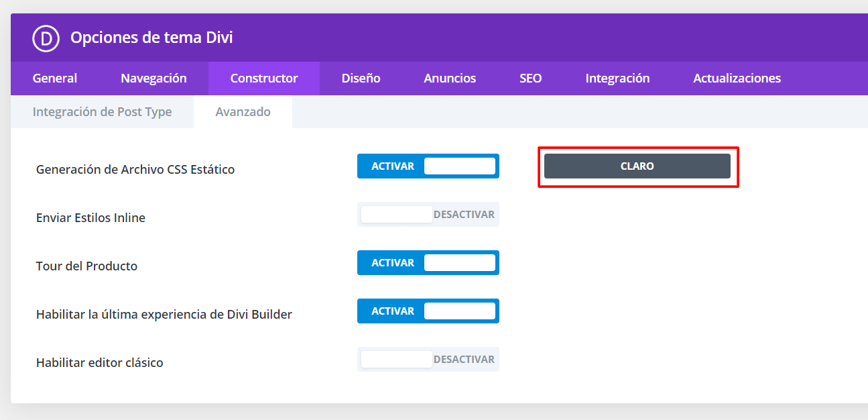Image resolution: width=868 pixels, height=420 pixels.
Task: Toggle the Tour del Producto switch
Action: tap(428, 263)
